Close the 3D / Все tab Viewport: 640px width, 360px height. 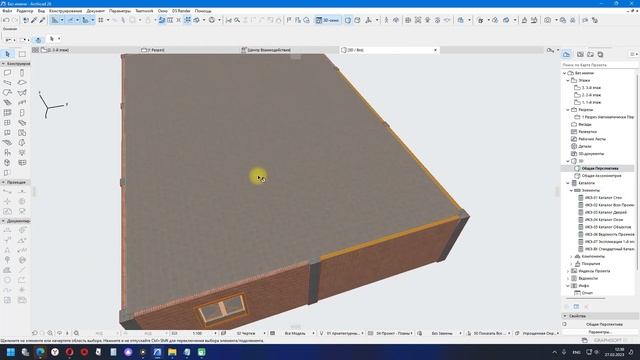pos(435,50)
